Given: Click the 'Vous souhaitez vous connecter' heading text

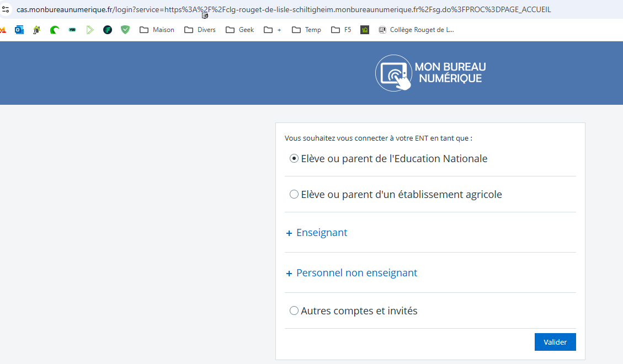Looking at the screenshot, I should pos(378,138).
